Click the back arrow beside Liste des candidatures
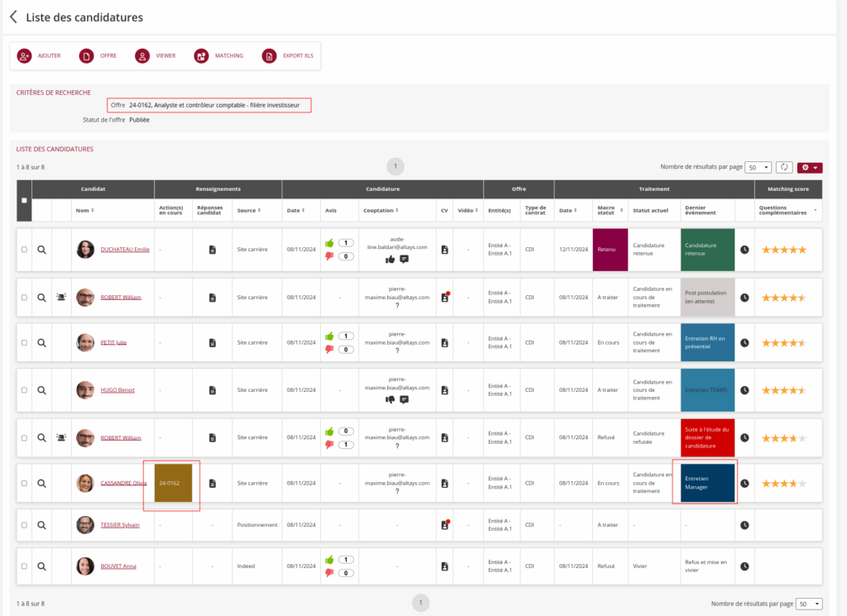 pos(13,17)
